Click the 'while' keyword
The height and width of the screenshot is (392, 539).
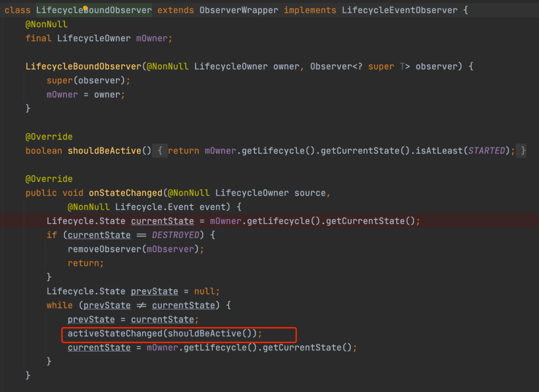coord(59,305)
